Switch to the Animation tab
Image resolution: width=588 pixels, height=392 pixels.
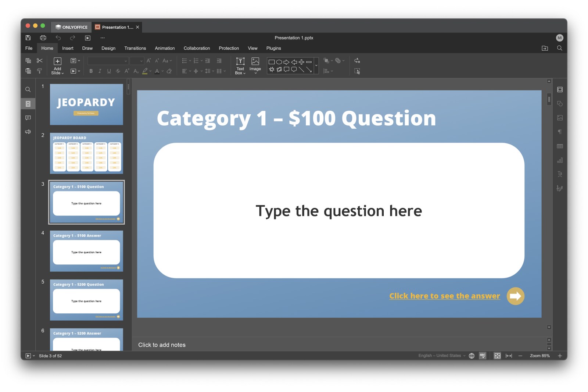pos(165,48)
